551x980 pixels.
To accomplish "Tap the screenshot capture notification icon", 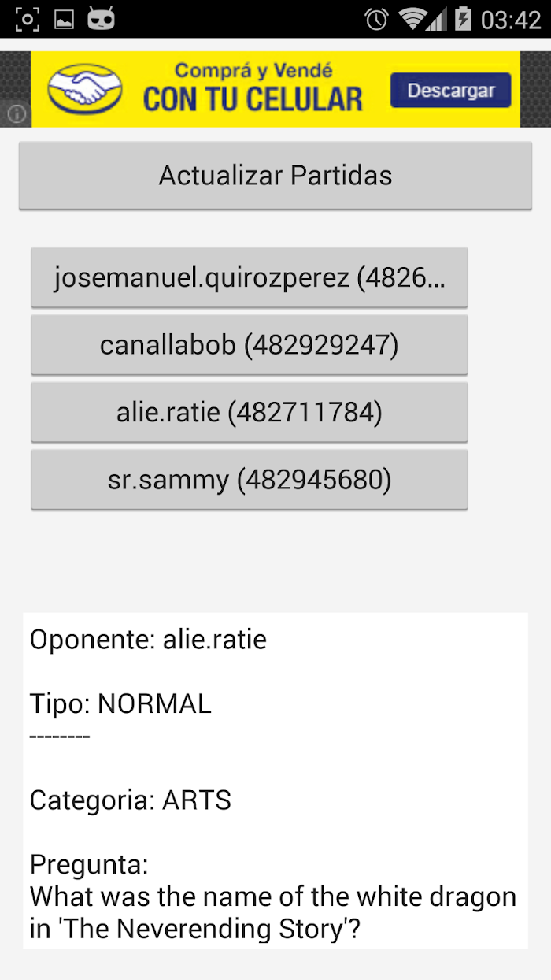I will pyautogui.click(x=28, y=19).
